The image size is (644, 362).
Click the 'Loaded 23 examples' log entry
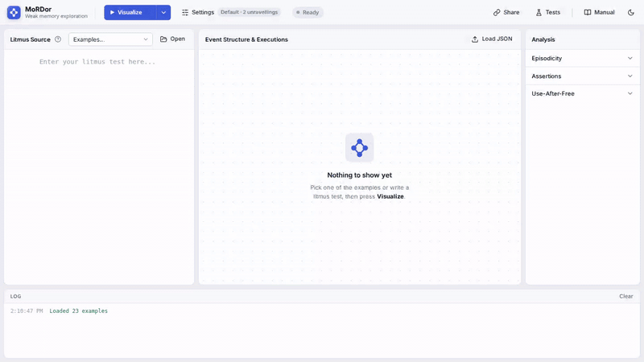[78, 311]
